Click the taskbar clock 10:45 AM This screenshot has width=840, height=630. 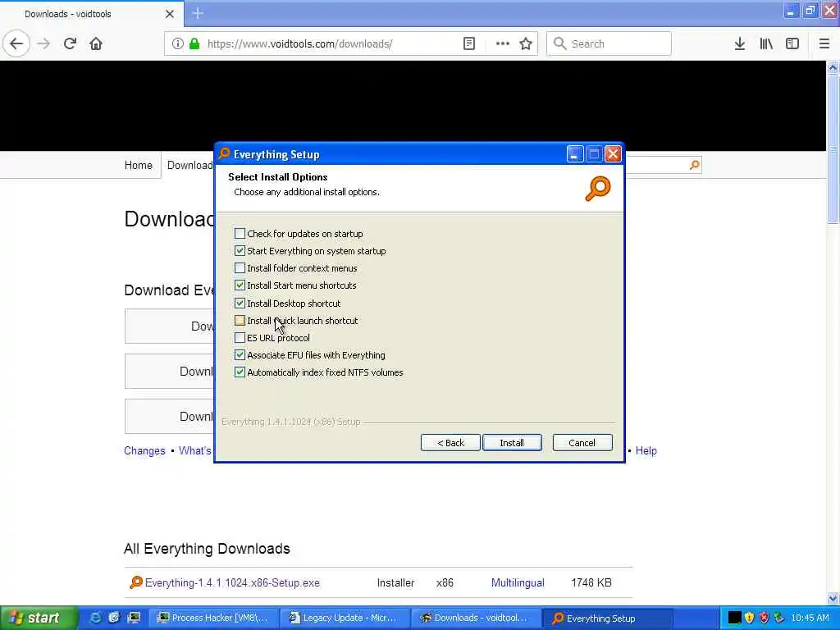coord(810,618)
